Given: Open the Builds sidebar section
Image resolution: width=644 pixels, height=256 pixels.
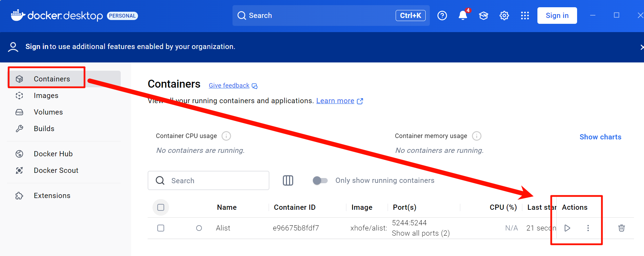Looking at the screenshot, I should click(x=64, y=129).
